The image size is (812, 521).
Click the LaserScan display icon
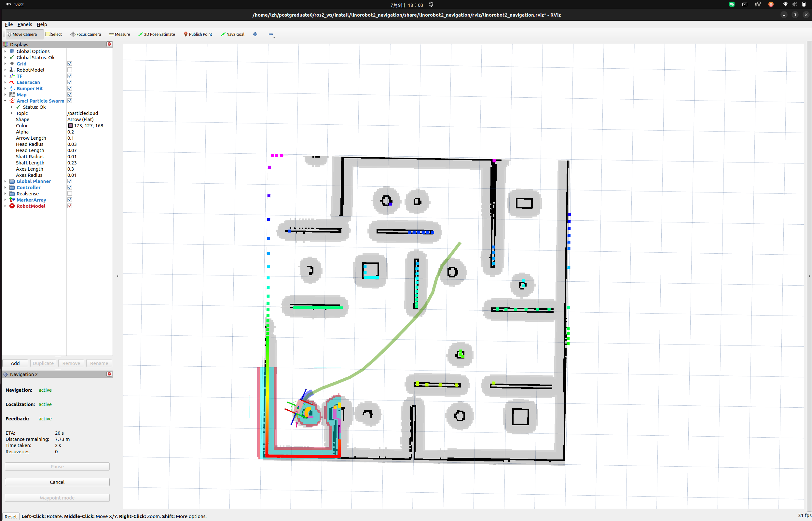click(12, 82)
